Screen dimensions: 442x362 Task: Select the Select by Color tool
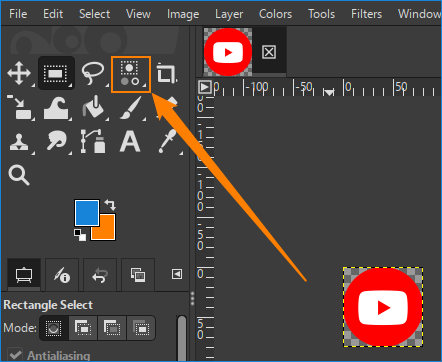tap(131, 74)
